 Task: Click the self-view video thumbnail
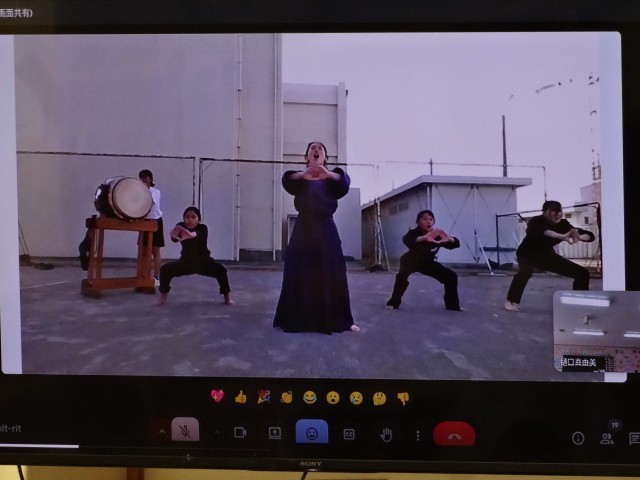[x=597, y=330]
